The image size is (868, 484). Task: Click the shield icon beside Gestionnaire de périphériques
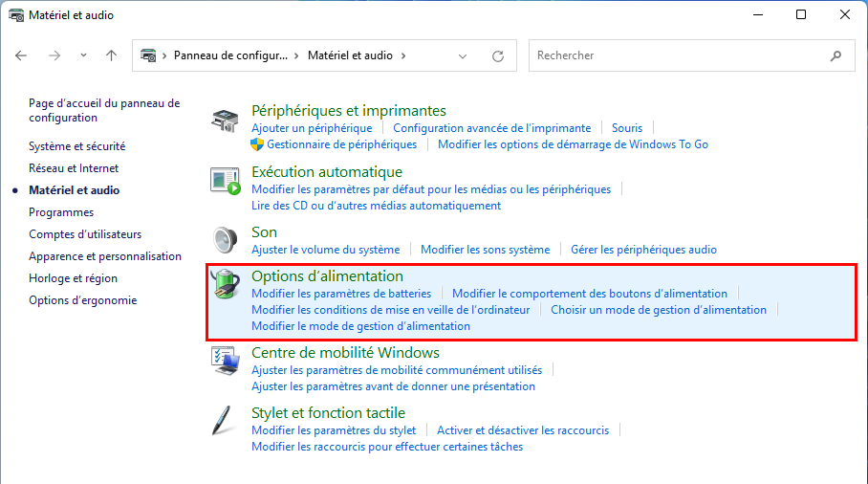(257, 144)
